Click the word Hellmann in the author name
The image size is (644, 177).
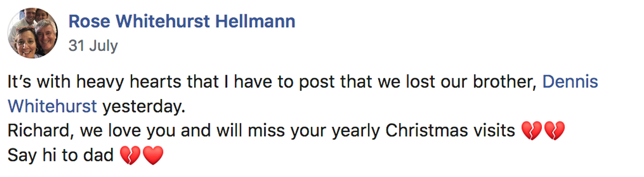coord(255,21)
